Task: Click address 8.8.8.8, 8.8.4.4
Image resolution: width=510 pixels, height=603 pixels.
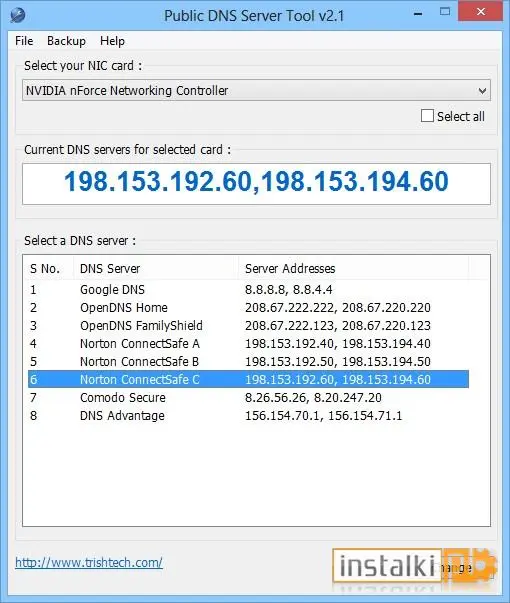Action: [288, 290]
